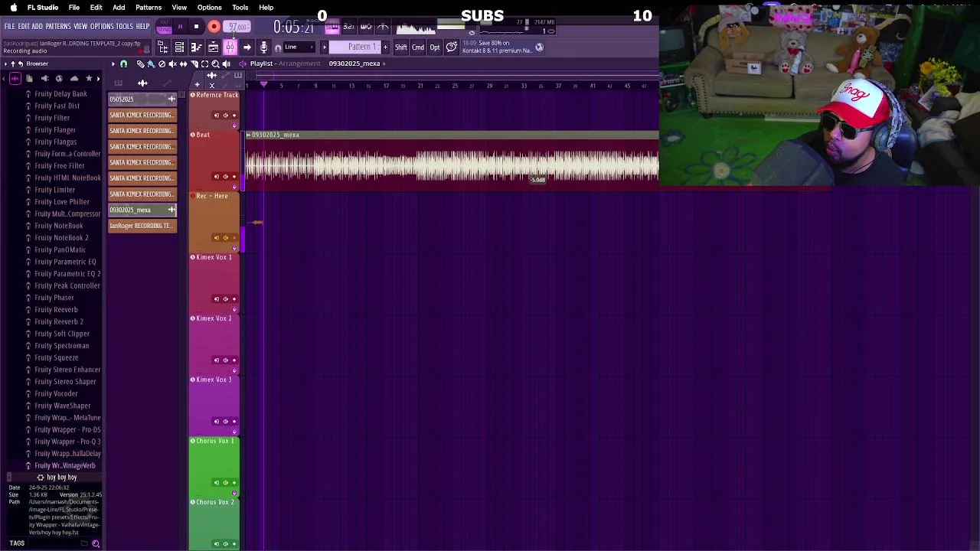Select the selection tool in playlist

click(204, 64)
